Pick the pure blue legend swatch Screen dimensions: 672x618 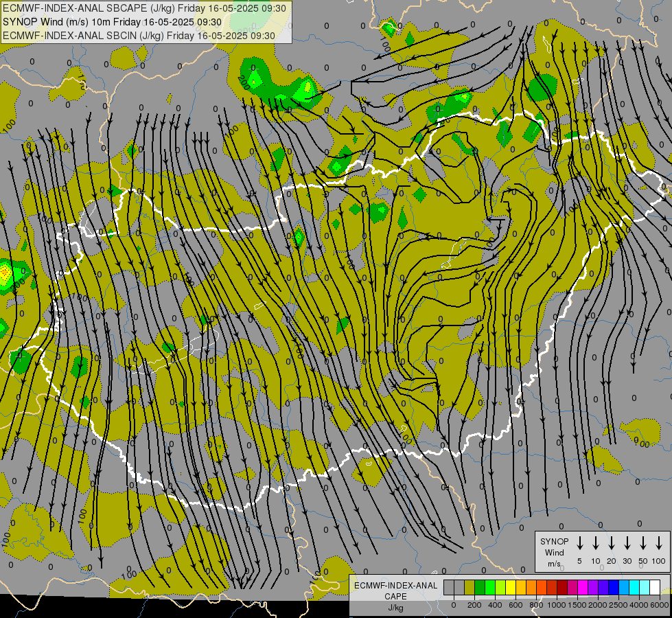coord(614,587)
